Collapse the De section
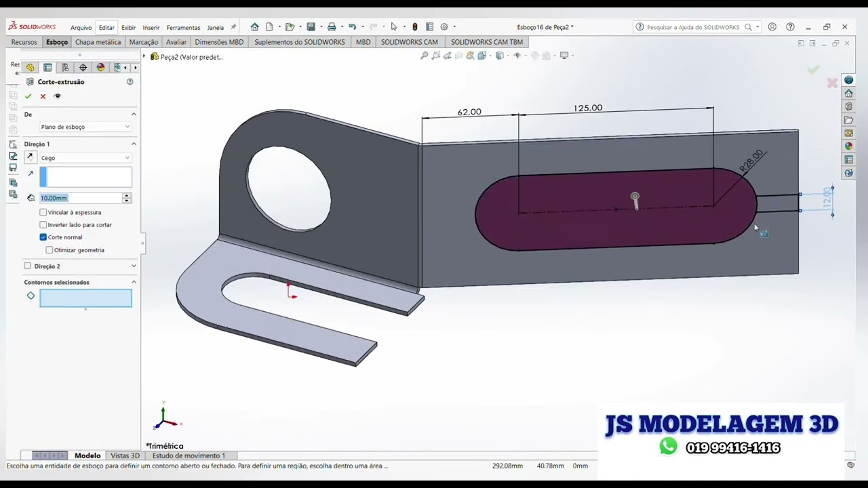 click(134, 114)
